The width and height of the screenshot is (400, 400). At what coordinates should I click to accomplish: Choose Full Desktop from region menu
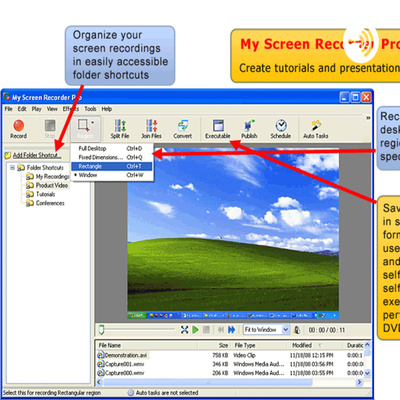pos(112,148)
